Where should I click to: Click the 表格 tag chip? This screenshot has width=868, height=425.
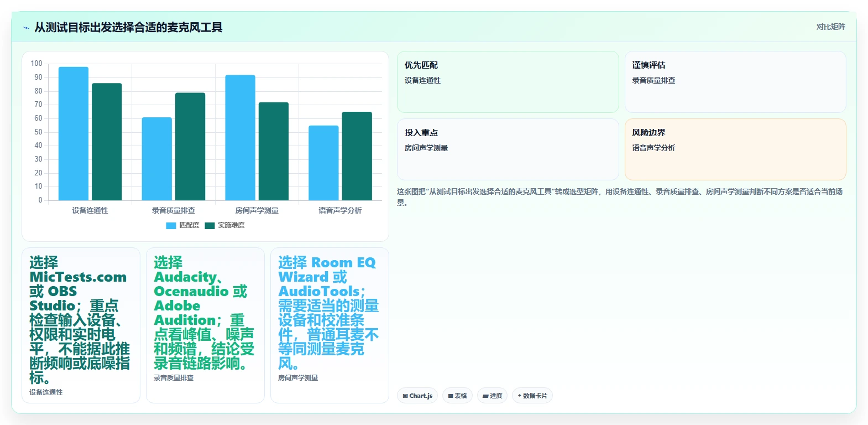(457, 396)
